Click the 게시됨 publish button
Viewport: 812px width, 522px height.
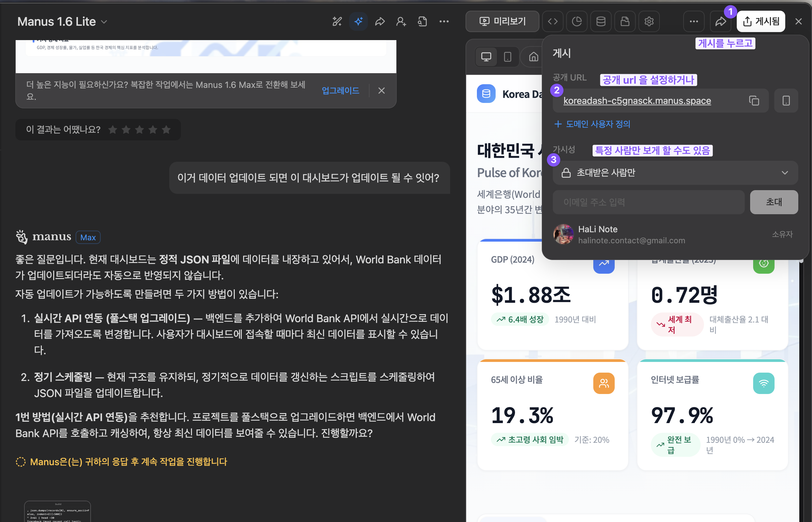tap(761, 21)
